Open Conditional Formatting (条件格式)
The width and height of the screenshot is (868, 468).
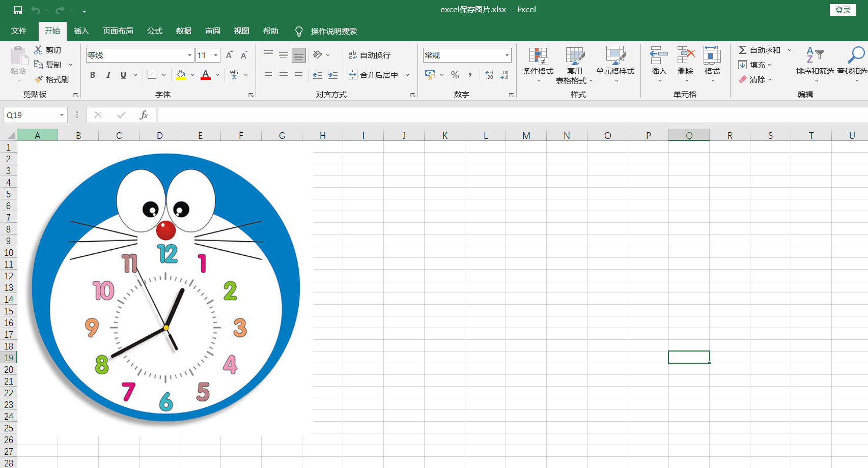[x=538, y=65]
